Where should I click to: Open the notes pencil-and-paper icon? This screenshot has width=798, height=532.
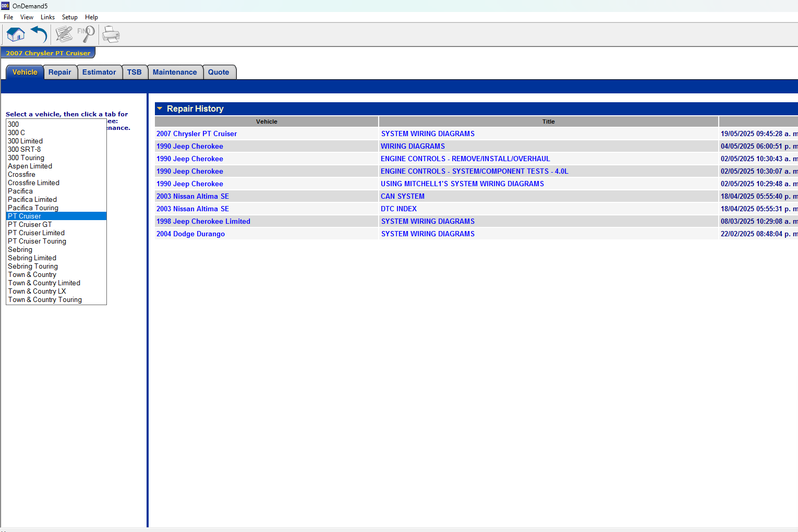pyautogui.click(x=64, y=35)
